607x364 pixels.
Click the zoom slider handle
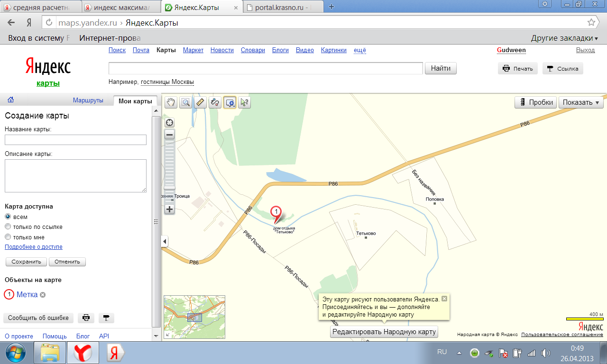pos(170,188)
